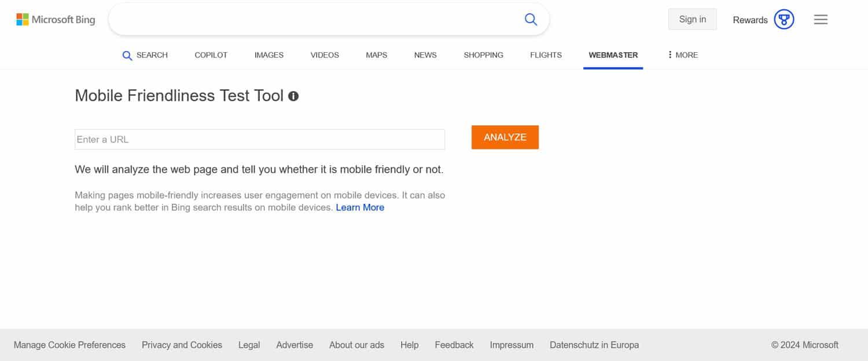The width and height of the screenshot is (868, 361).
Task: Open the hamburger menu icon
Action: coord(821,20)
